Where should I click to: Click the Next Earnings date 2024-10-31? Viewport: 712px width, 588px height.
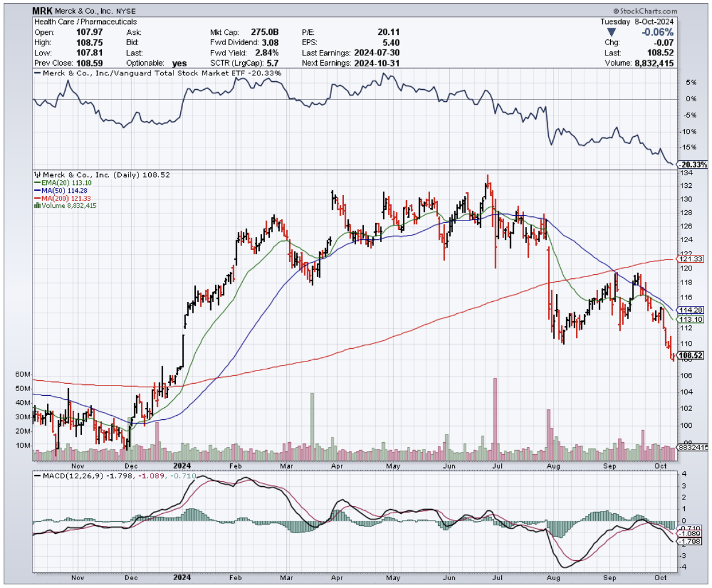[x=377, y=63]
